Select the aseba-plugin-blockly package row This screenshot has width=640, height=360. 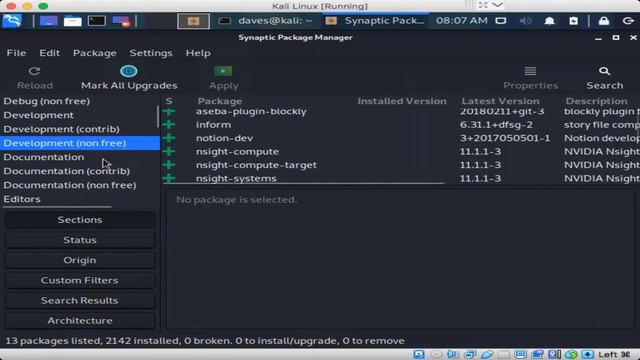pos(401,111)
